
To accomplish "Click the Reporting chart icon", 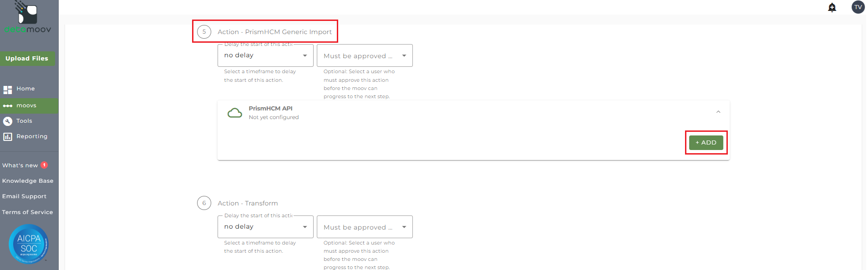I will pyautogui.click(x=8, y=136).
